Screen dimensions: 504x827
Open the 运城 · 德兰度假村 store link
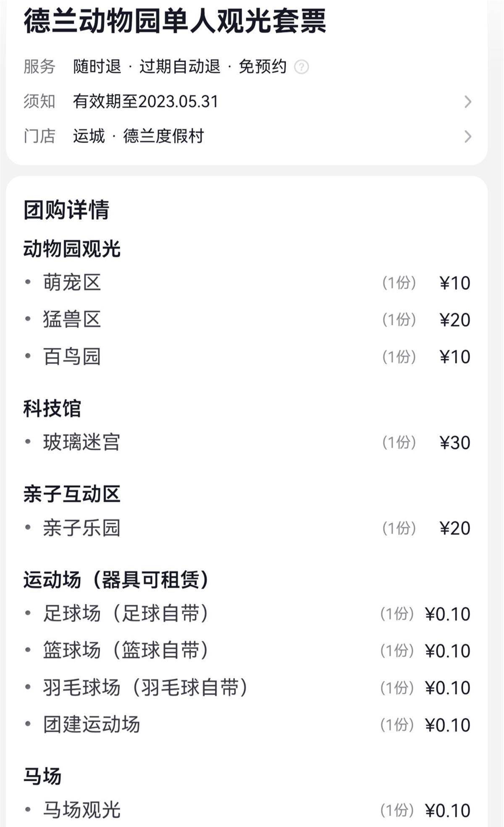(139, 137)
